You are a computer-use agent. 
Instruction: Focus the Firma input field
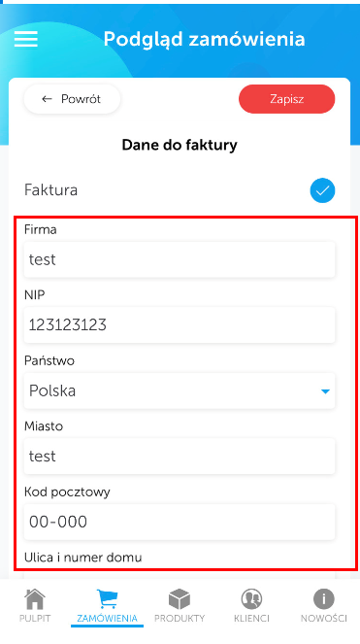180,259
